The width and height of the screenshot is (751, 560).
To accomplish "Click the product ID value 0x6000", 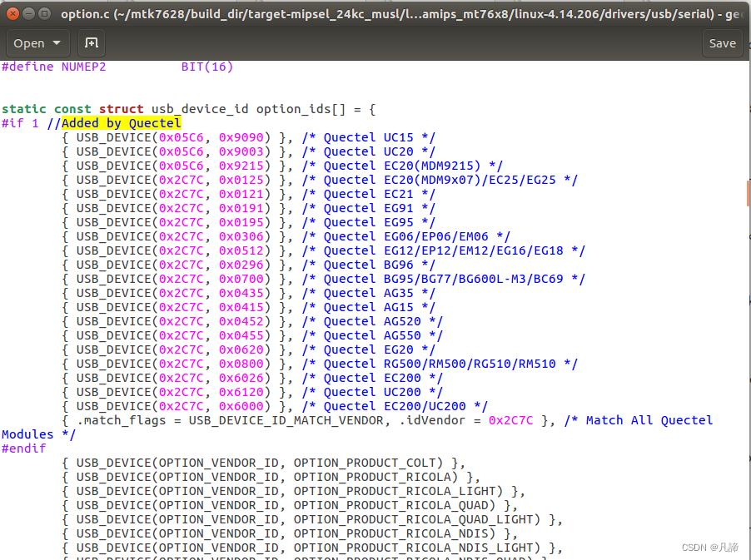I will click(241, 406).
